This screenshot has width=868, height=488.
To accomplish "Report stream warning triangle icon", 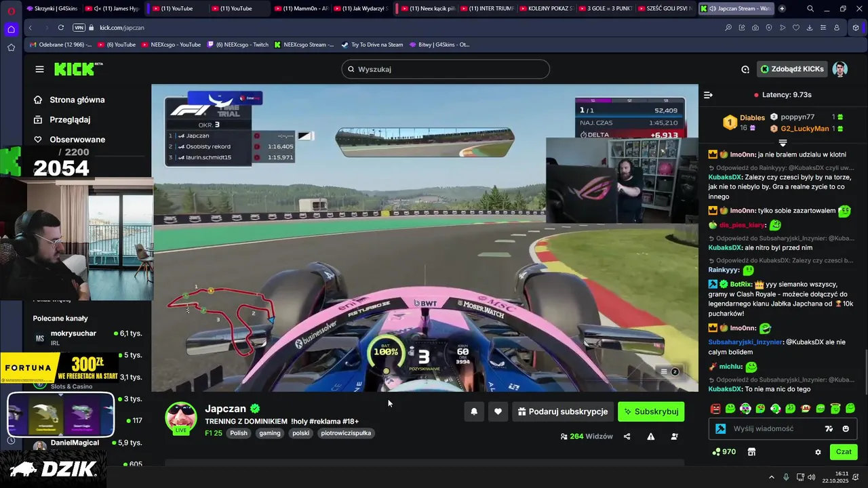I will tap(651, 436).
